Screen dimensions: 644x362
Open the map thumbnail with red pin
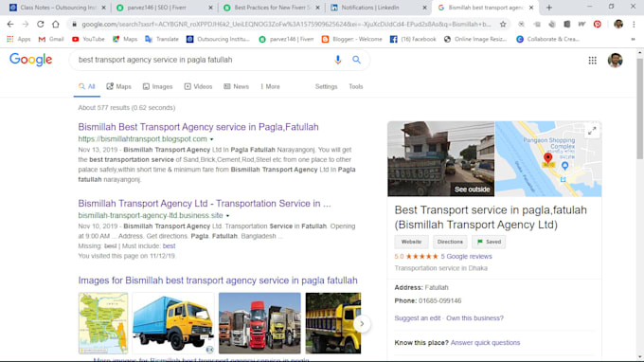pos(548,158)
